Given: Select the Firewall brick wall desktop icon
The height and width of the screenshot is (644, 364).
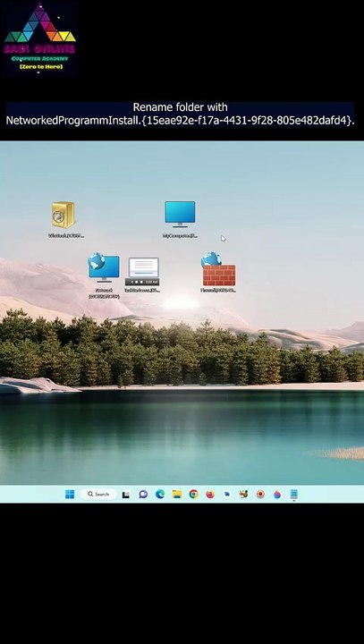Looking at the screenshot, I should point(218,269).
